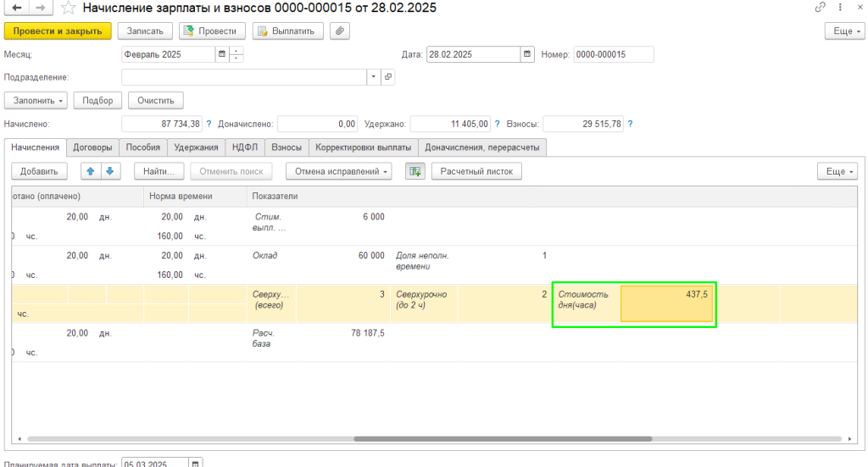This screenshot has height=467, width=868.
Task: Click the table details toggle icon beside Расчетный листок
Action: click(x=415, y=171)
